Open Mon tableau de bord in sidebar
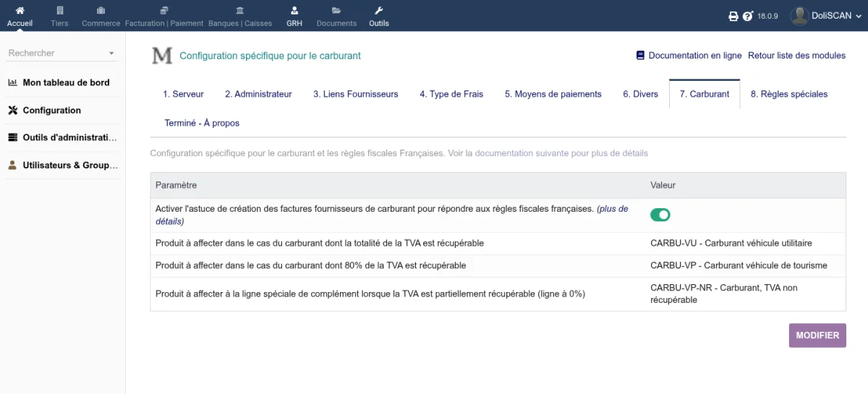 (67, 82)
